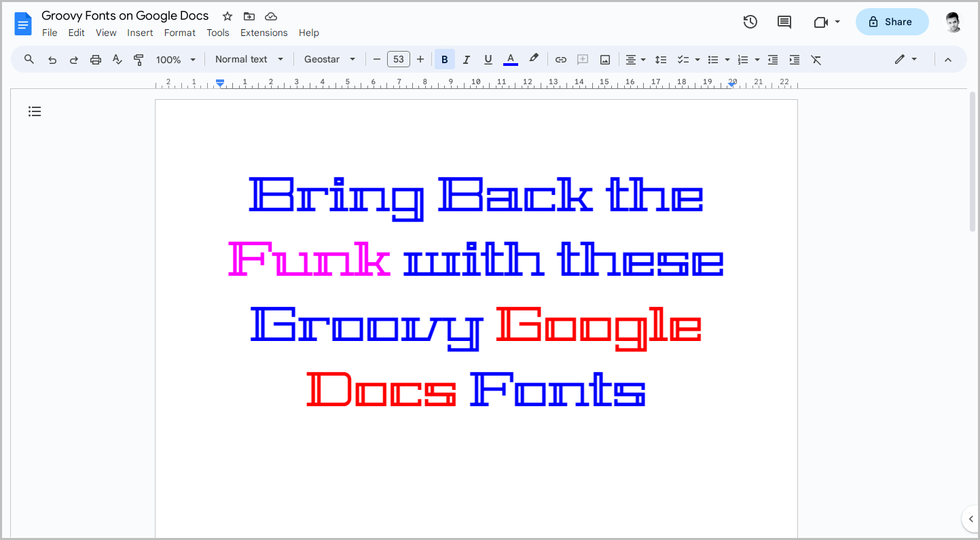Expand the zoom level dropdown

175,59
